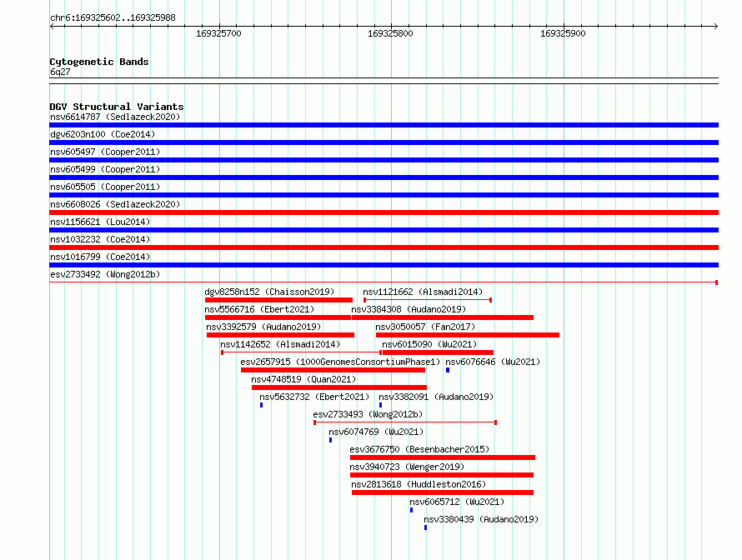This screenshot has width=742, height=560.
Task: Open the nsv1121662 (Alsmadi2014) variant label
Action: point(423,292)
